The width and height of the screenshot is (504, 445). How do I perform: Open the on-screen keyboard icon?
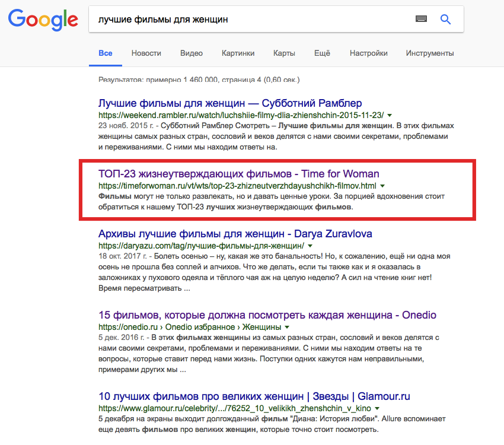pos(421,18)
